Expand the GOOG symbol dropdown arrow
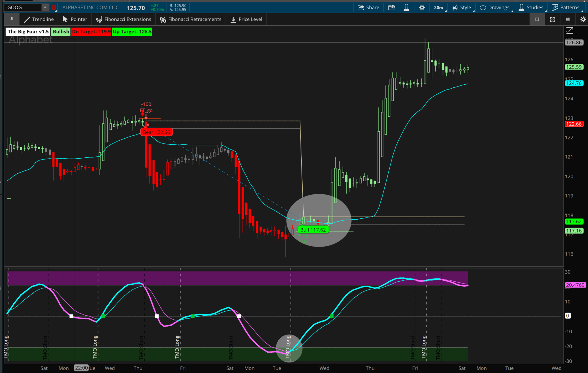This screenshot has height=373, width=588. point(45,7)
